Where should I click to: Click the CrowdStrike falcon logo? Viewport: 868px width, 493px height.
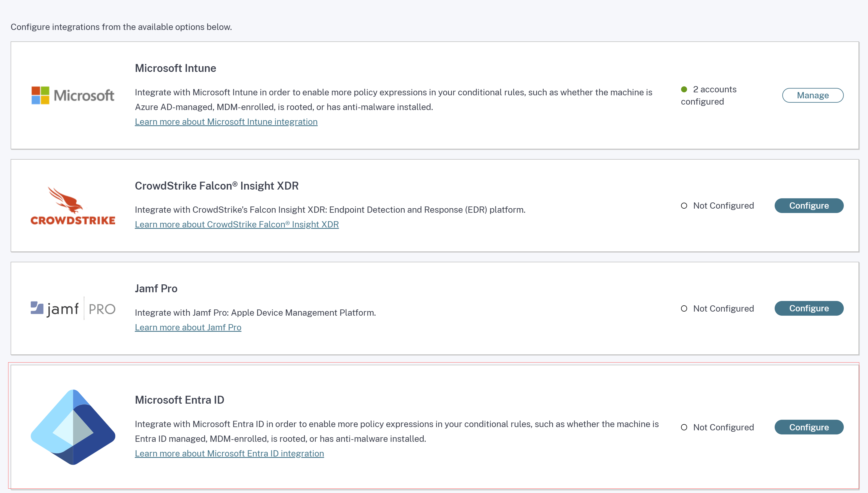point(73,206)
